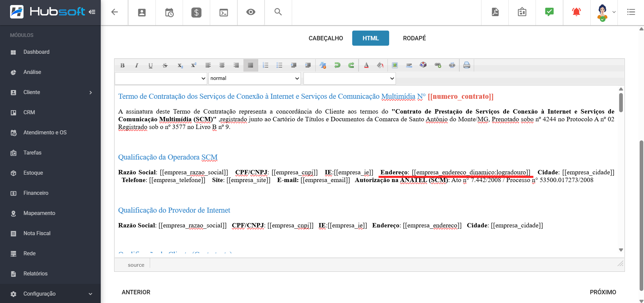Click the source view button below editor
The height and width of the screenshot is (303, 644).
click(x=136, y=265)
